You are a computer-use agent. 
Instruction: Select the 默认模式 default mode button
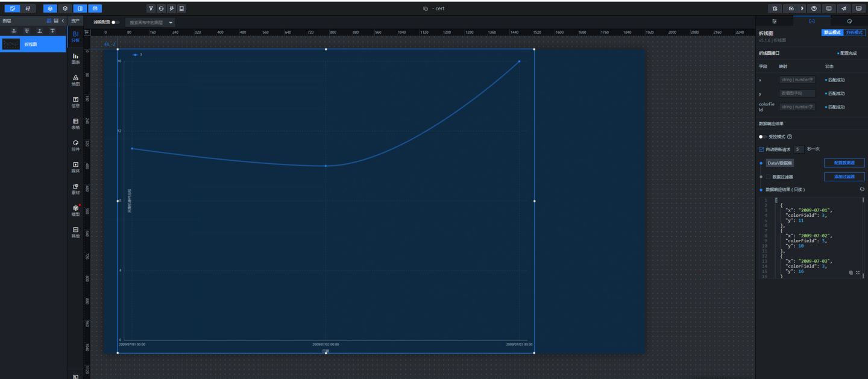coord(832,33)
